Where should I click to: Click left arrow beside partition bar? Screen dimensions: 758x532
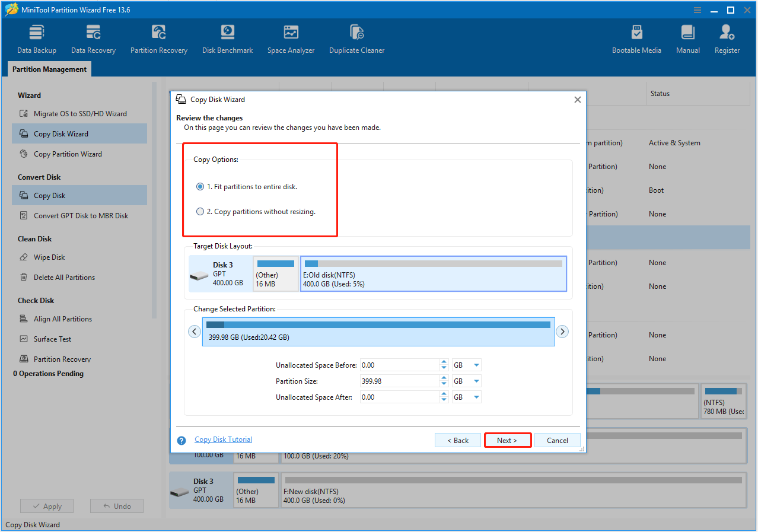point(195,332)
